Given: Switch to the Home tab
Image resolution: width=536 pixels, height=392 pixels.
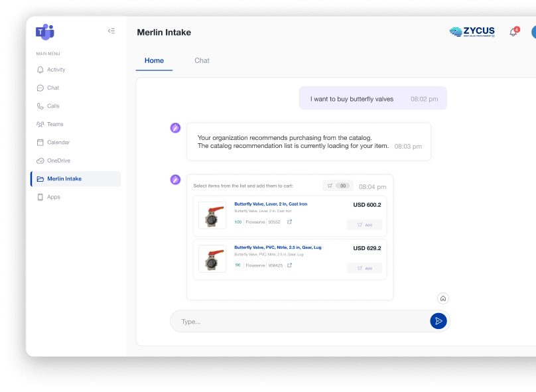Looking at the screenshot, I should click(154, 60).
